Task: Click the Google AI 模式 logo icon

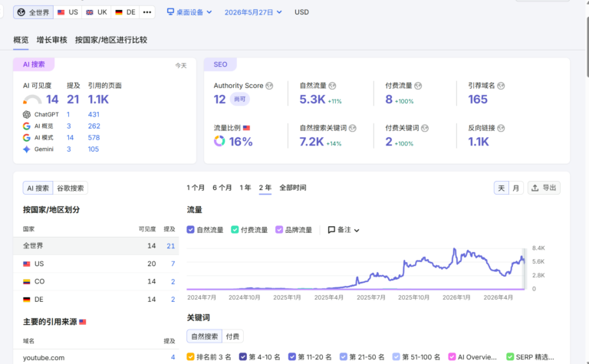Action: click(x=27, y=138)
